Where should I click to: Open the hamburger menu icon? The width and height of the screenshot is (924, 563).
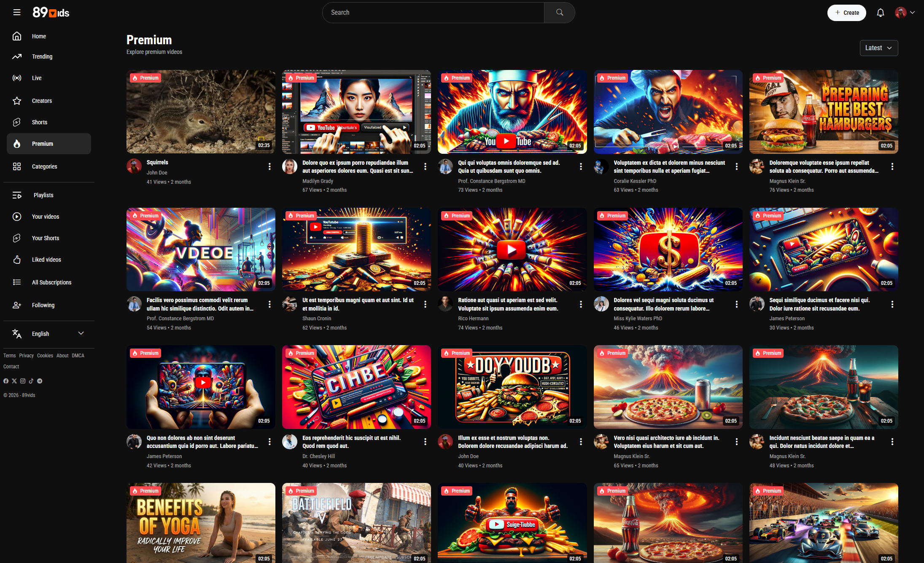pos(17,12)
